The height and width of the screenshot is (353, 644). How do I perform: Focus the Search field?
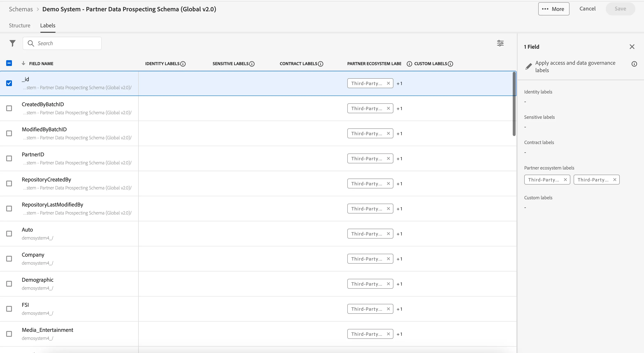point(62,43)
